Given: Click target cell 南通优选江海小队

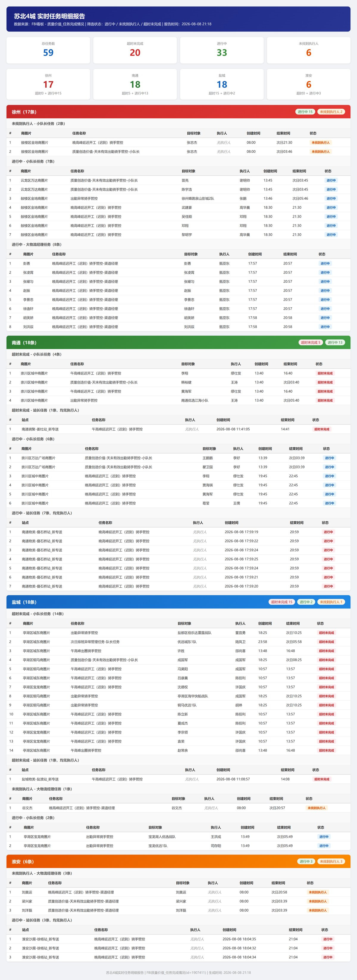Looking at the screenshot, I should 195,401.
